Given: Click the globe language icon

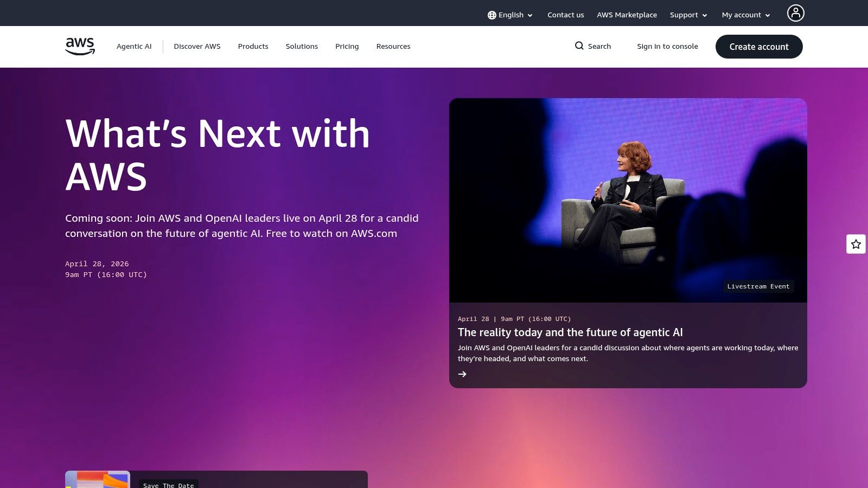Looking at the screenshot, I should click(492, 15).
